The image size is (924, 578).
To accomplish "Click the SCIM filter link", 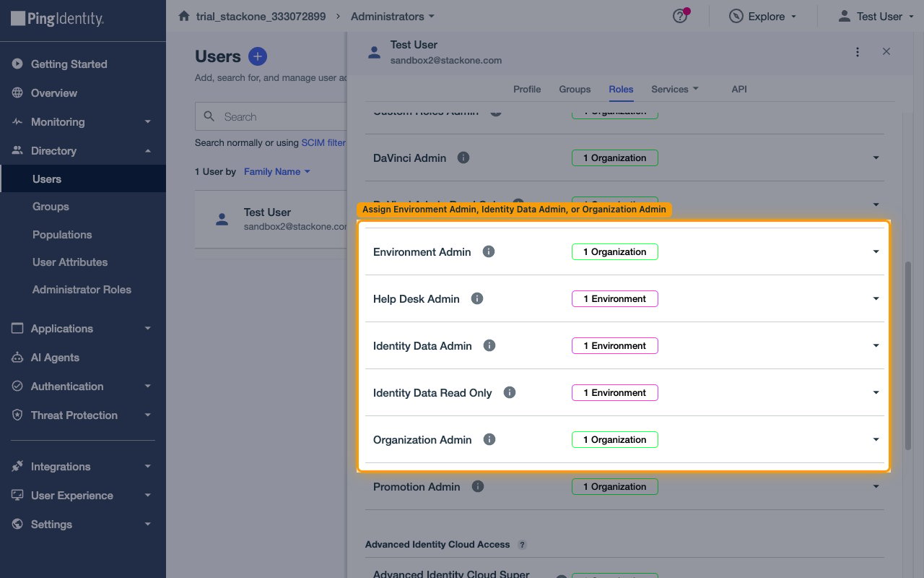I will tap(323, 142).
